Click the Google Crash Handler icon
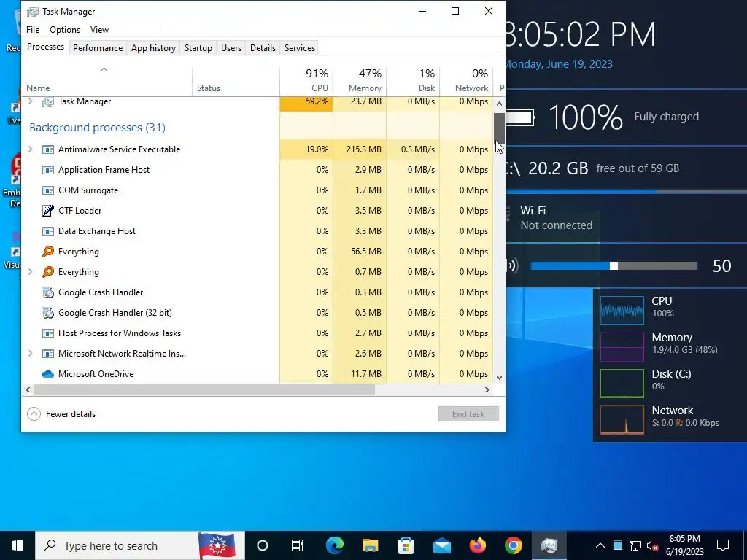The height and width of the screenshot is (560, 747). pos(47,292)
